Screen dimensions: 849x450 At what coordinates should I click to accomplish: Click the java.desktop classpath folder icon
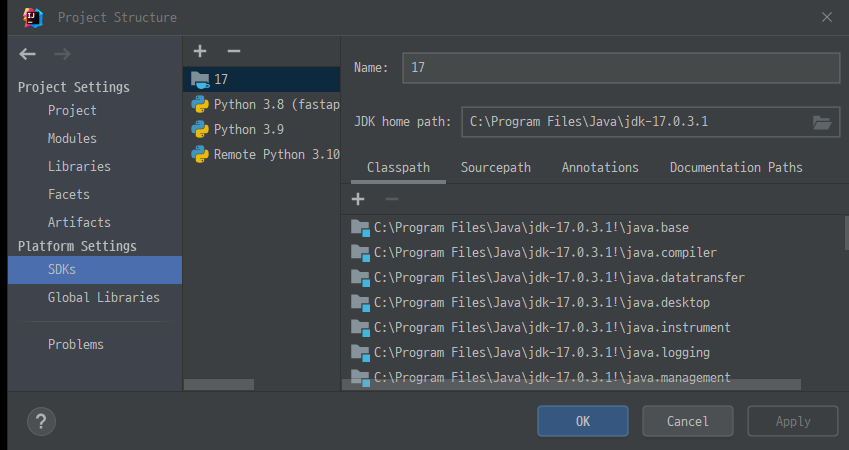click(360, 303)
